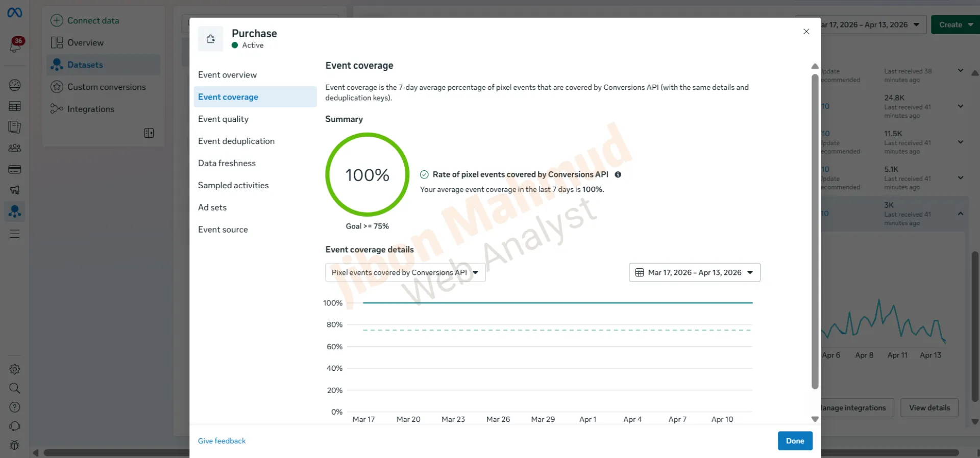Open the all tools hamburger menu icon

[15, 234]
